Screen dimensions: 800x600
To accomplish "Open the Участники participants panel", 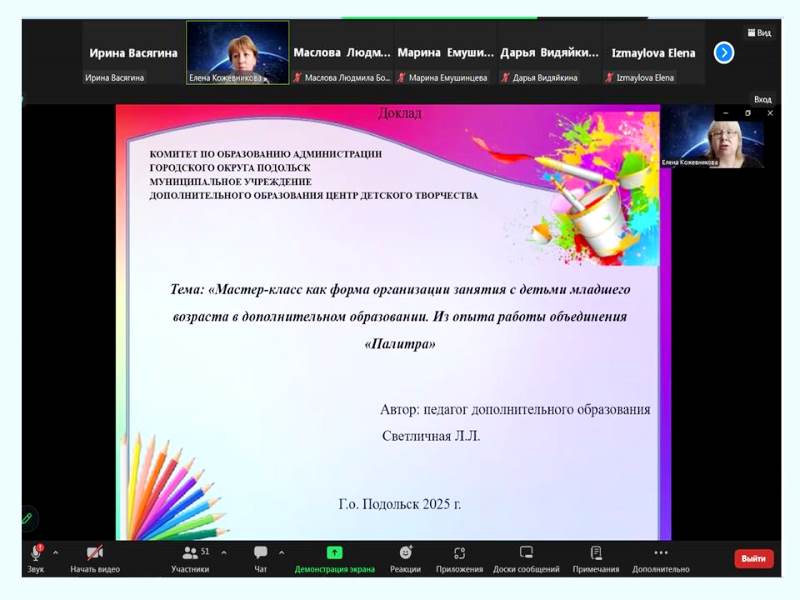I will [x=189, y=558].
